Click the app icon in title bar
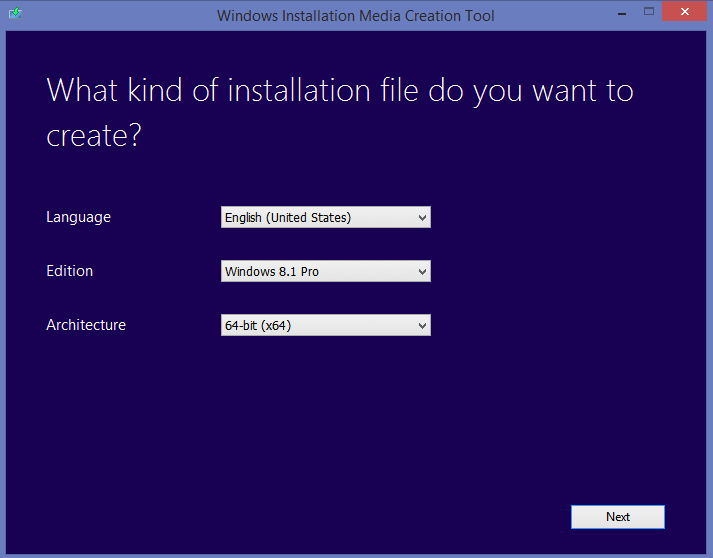Viewport: 713px width, 558px height. (x=15, y=15)
